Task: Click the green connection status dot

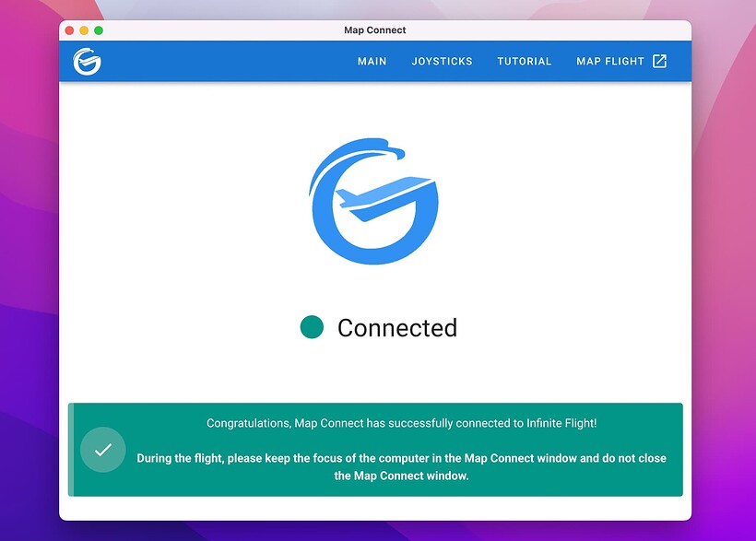Action: (x=312, y=327)
